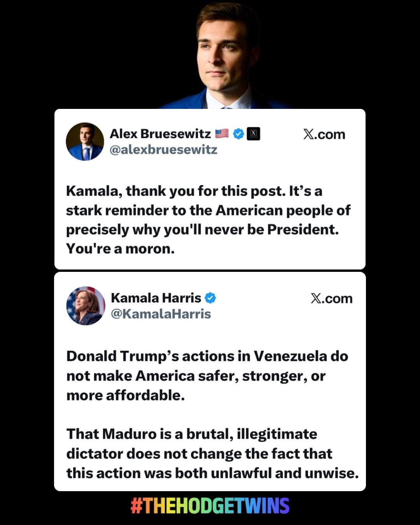Click the portrait photo above the posts
This screenshot has height=525, width=420.
click(x=225, y=54)
